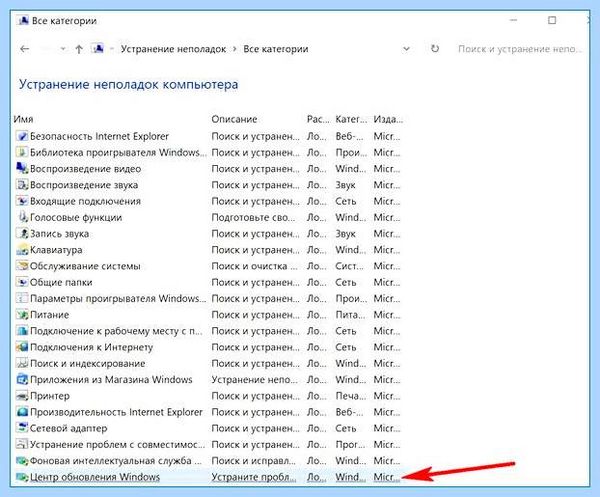This screenshot has height=497, width=600.
Task: Select Питание troubleshooter
Action: tap(49, 315)
